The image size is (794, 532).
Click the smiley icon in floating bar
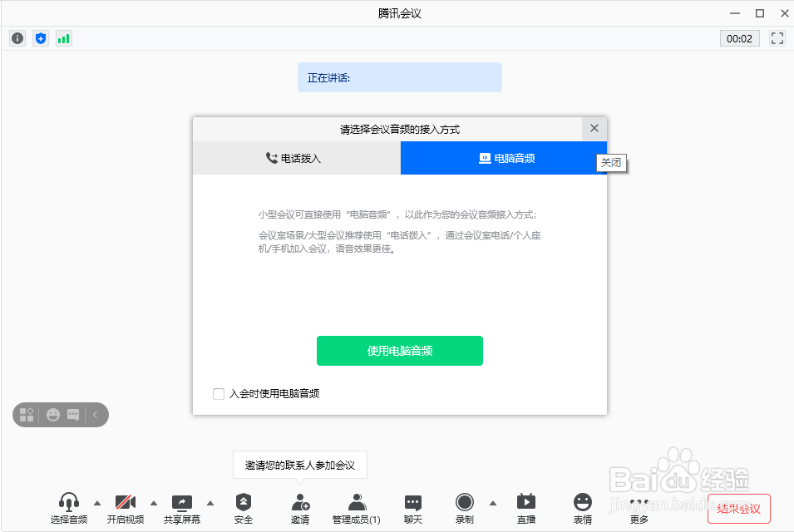[x=53, y=415]
